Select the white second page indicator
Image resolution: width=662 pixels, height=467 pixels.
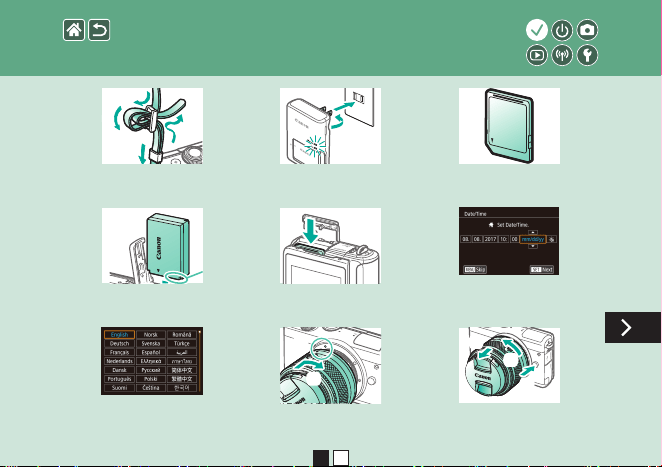(341, 458)
